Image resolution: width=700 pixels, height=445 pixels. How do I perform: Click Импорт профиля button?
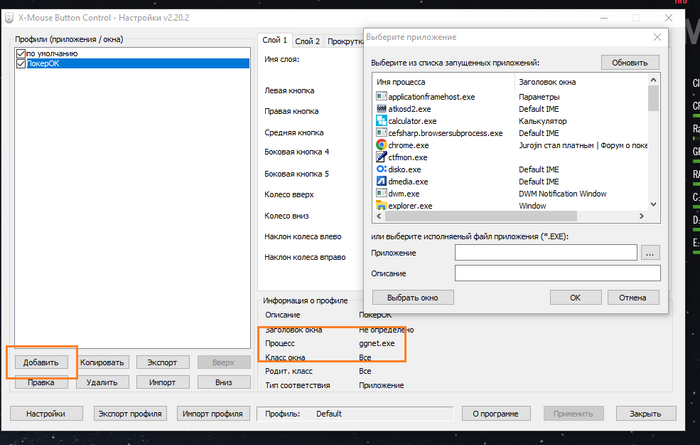213,414
